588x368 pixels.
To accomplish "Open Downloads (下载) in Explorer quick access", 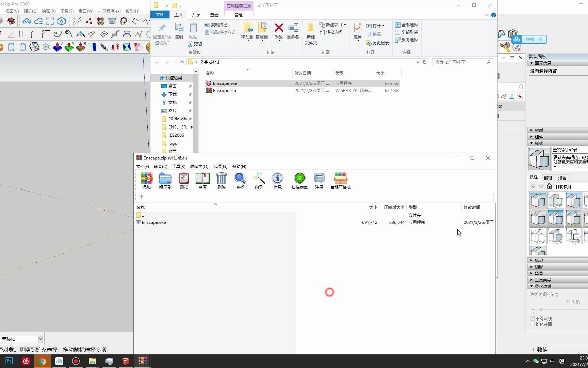I will click(173, 94).
